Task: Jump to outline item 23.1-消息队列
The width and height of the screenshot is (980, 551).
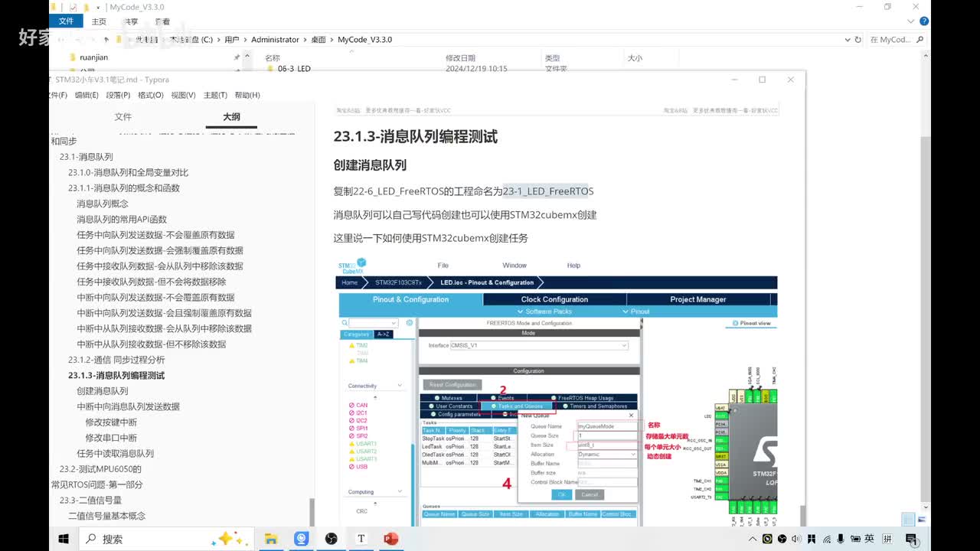Action: (x=87, y=157)
